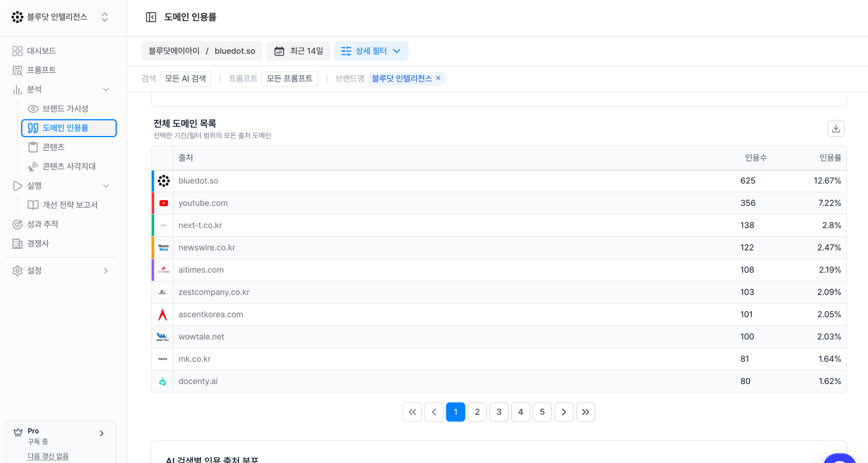The height and width of the screenshot is (463, 868).
Task: Select the 블루닷에이아이 / bluedot.so project button
Action: point(202,51)
